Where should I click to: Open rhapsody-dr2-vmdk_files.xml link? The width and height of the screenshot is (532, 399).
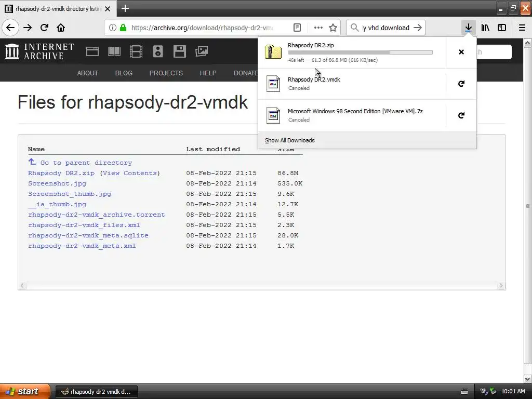click(84, 225)
